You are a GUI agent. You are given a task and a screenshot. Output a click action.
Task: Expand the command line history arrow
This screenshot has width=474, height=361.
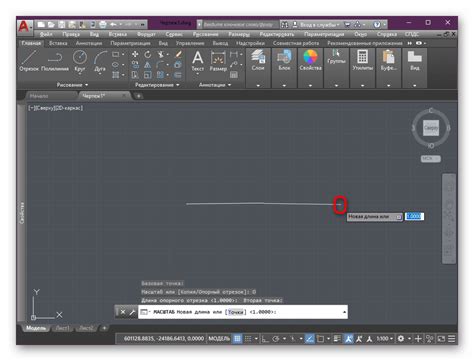(344, 312)
